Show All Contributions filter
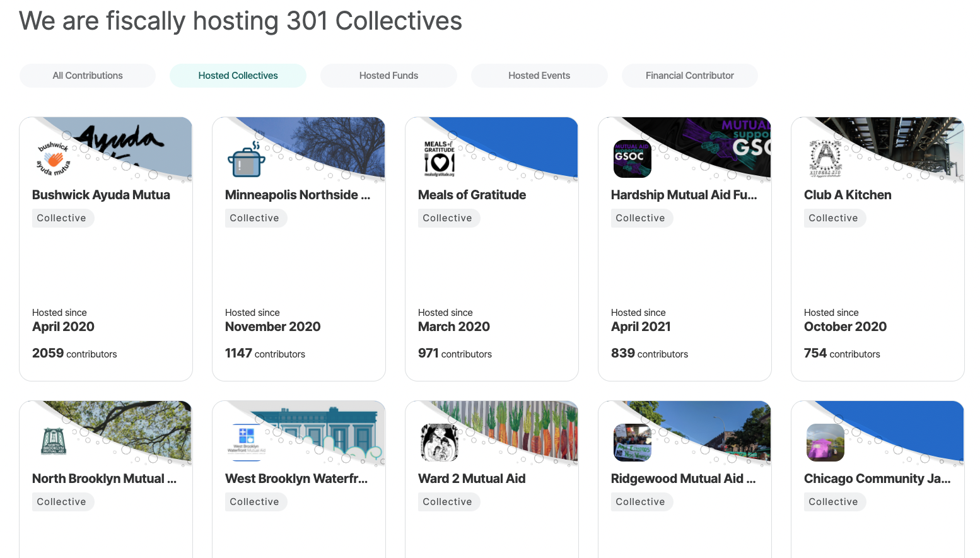 point(88,76)
